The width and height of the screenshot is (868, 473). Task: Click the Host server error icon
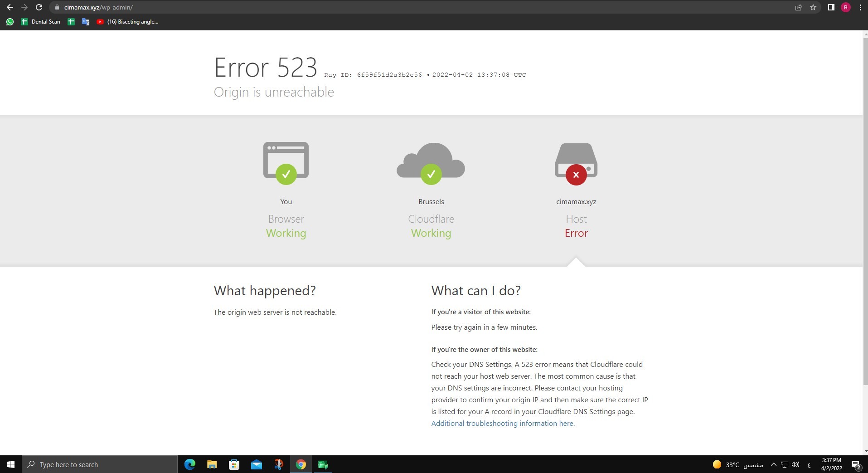coord(576,164)
